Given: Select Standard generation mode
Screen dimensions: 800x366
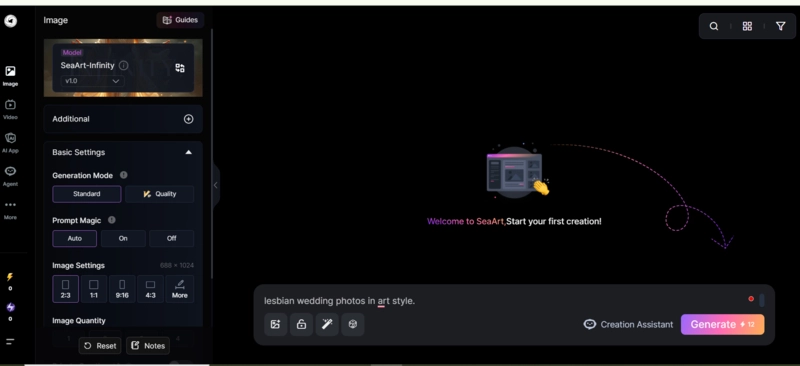Looking at the screenshot, I should click(87, 194).
